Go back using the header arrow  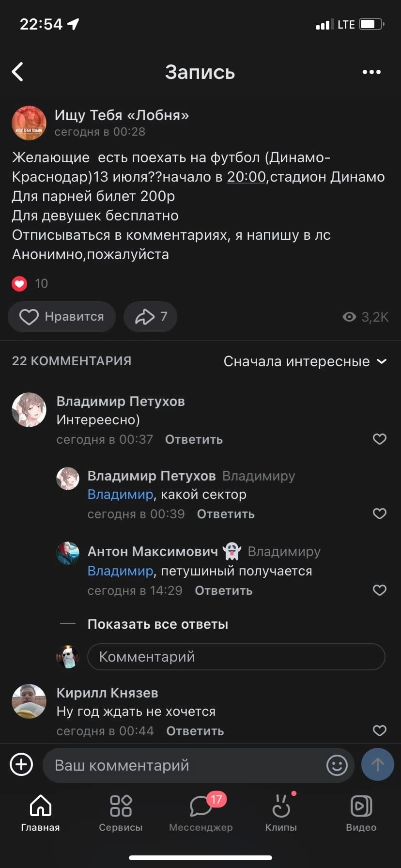[x=18, y=72]
